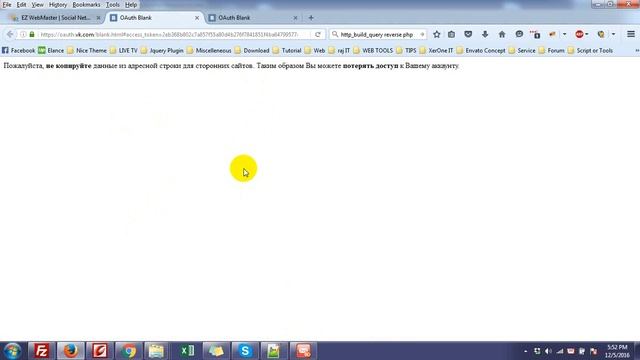Screen dimensions: 640x360
Task: Open the File menu
Action: [7, 5]
